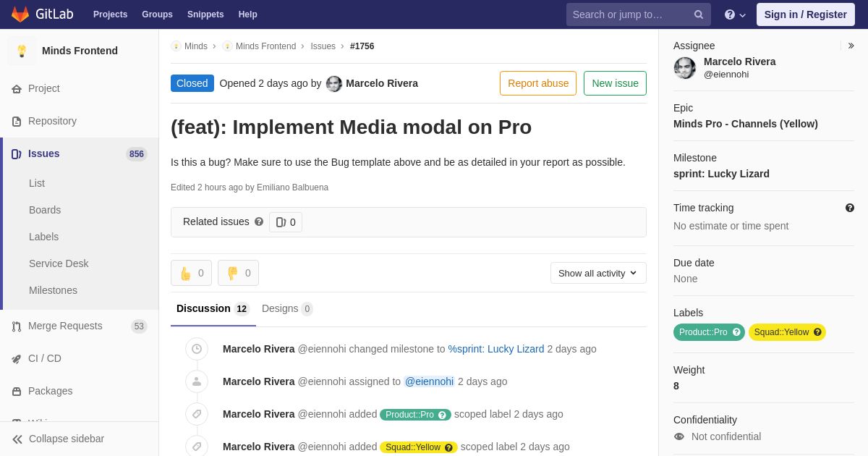Open the Merge Requests sidebar item
868x456 pixels.
tap(65, 326)
